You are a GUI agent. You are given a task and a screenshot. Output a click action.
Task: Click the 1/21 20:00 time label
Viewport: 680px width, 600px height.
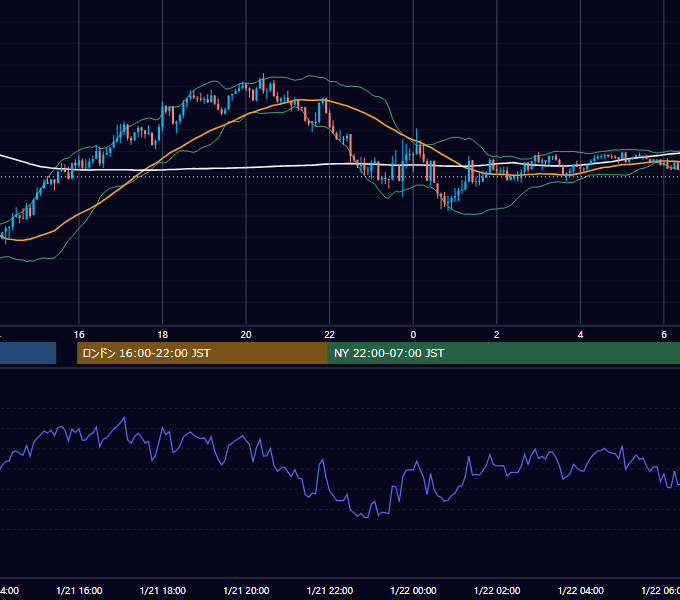pos(246,590)
